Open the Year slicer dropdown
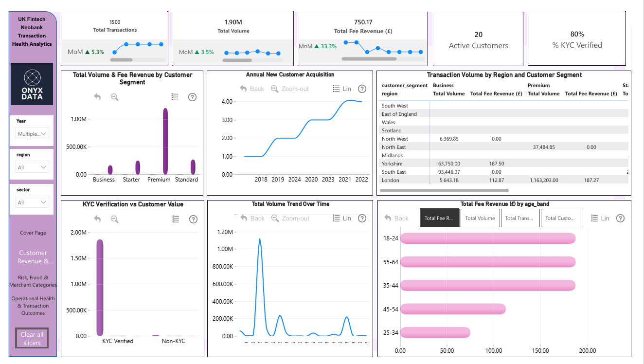 pos(32,133)
